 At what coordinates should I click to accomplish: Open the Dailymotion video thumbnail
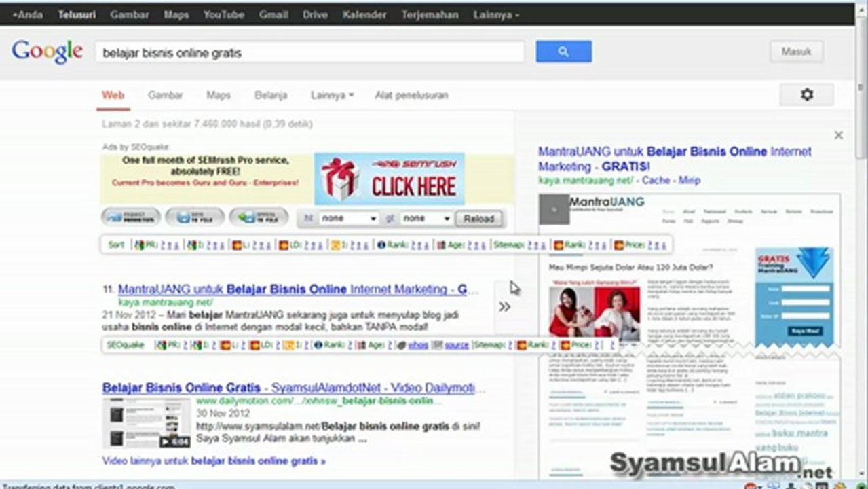click(x=147, y=423)
